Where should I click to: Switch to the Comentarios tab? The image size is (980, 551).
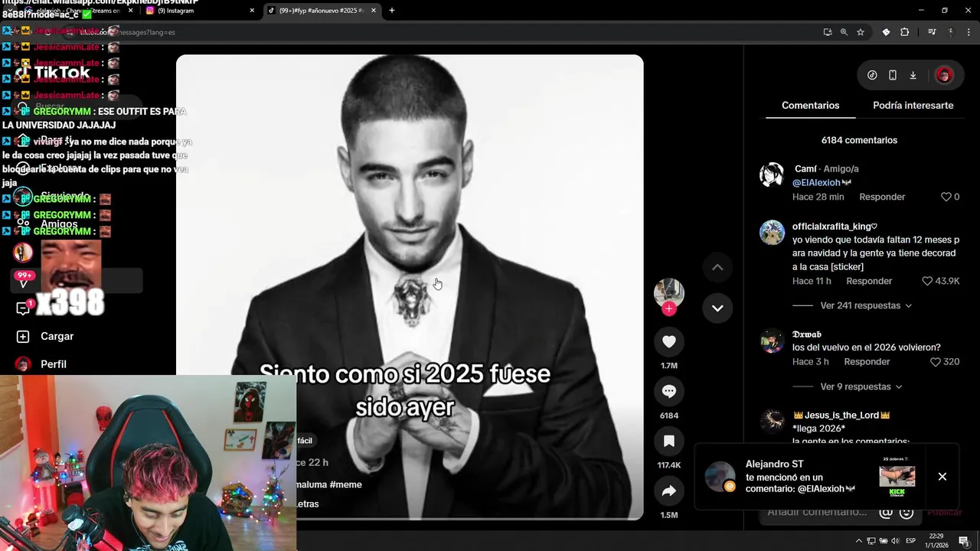point(810,106)
